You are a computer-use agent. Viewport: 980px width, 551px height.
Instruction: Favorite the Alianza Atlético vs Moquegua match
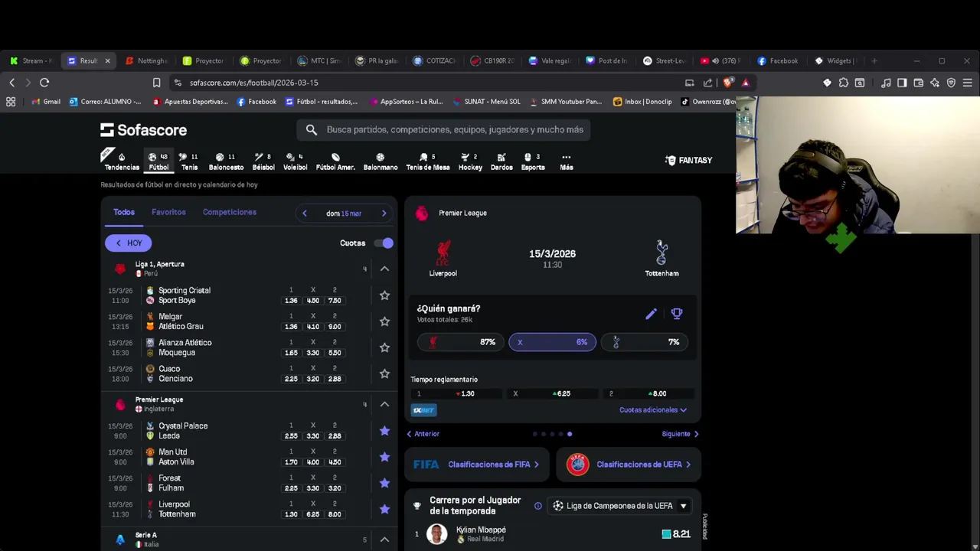(x=384, y=347)
